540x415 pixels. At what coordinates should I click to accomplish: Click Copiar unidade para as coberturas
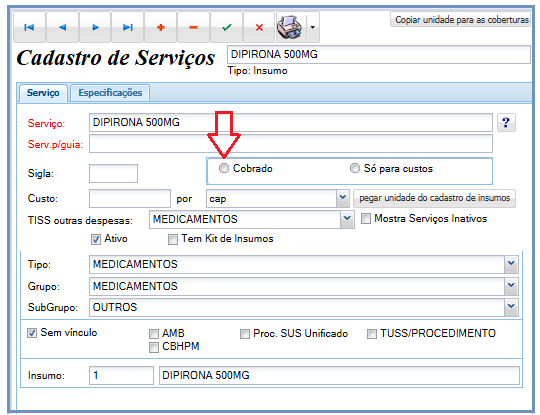pos(461,20)
